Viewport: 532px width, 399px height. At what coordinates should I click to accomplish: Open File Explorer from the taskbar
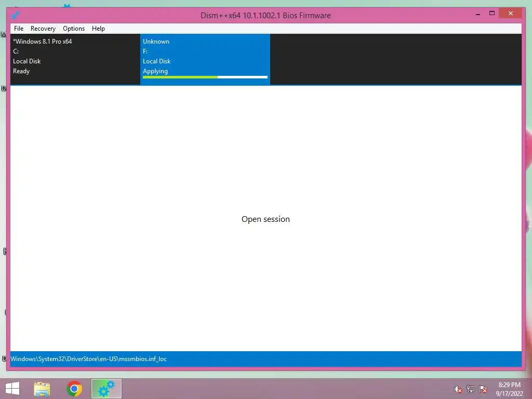(42, 389)
